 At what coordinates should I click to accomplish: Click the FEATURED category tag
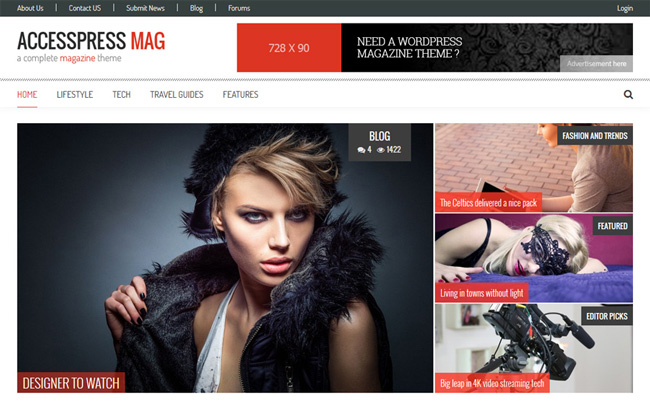[x=612, y=226]
